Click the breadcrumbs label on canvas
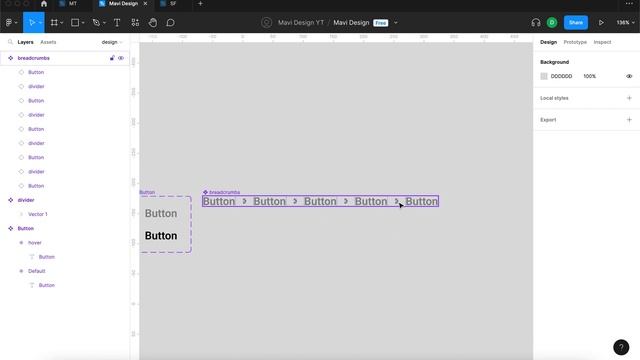This screenshot has height=360, width=640. (224, 192)
